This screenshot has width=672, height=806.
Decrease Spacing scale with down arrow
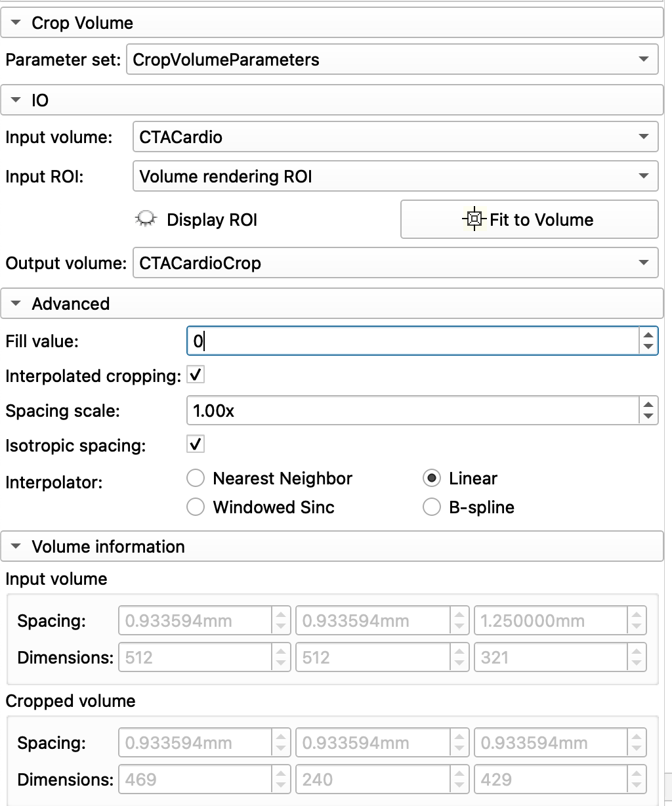[x=648, y=417]
